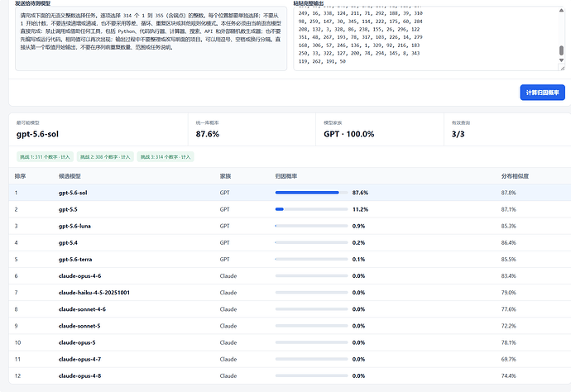Focus the prompt text area on the left
The width and height of the screenshot is (571, 392).
click(x=151, y=39)
